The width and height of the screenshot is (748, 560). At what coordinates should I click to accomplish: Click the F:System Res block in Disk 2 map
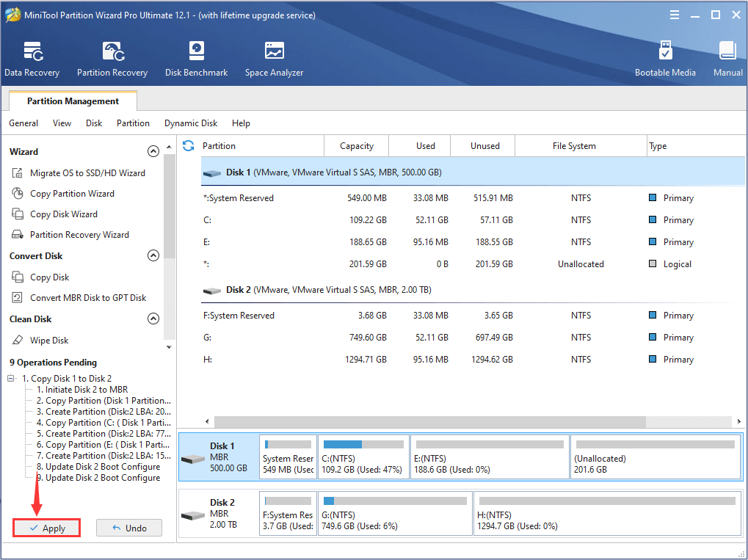point(288,514)
